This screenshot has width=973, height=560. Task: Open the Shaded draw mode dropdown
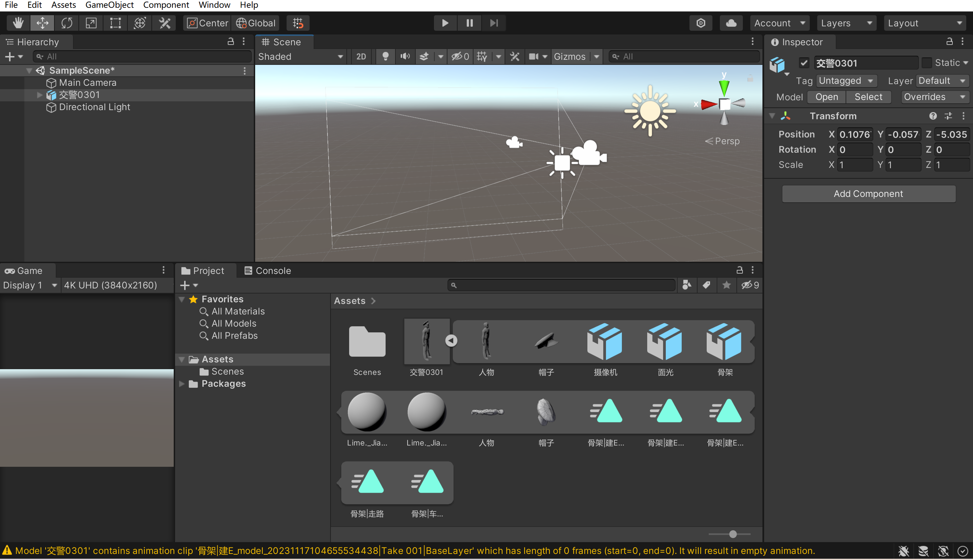(x=300, y=56)
